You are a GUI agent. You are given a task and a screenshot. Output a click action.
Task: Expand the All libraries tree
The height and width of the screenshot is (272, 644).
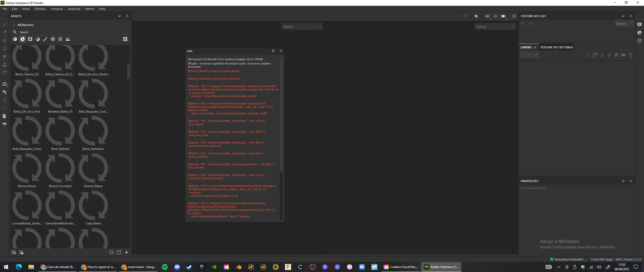point(14,25)
